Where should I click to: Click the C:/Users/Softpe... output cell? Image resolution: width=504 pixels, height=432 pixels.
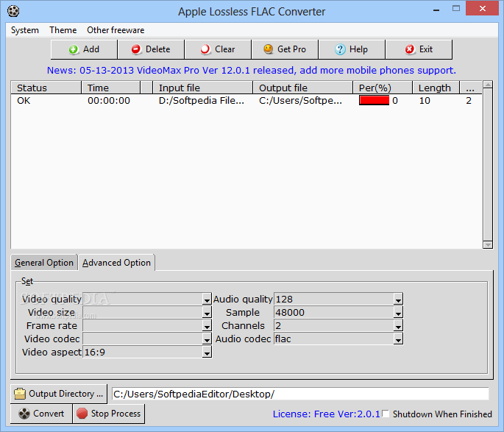point(300,101)
